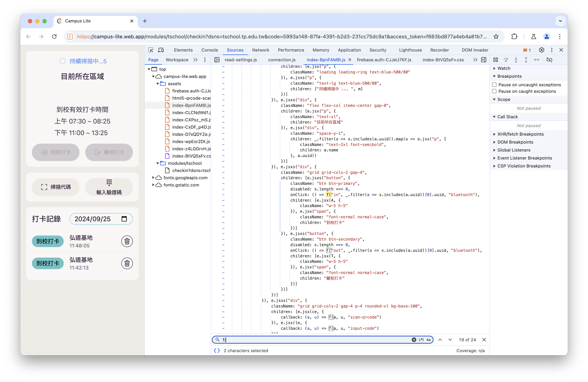Image resolution: width=588 pixels, height=382 pixels.
Task: Open the 2024/09/25 date picker field
Action: pos(101,219)
